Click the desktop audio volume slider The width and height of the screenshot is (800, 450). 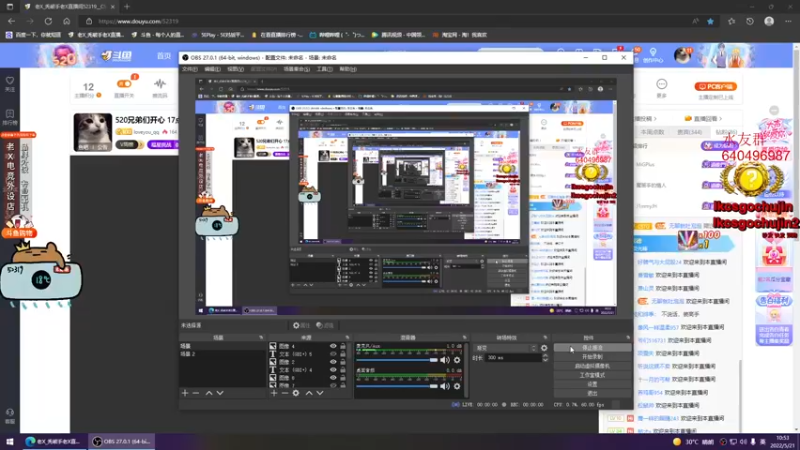point(397,387)
